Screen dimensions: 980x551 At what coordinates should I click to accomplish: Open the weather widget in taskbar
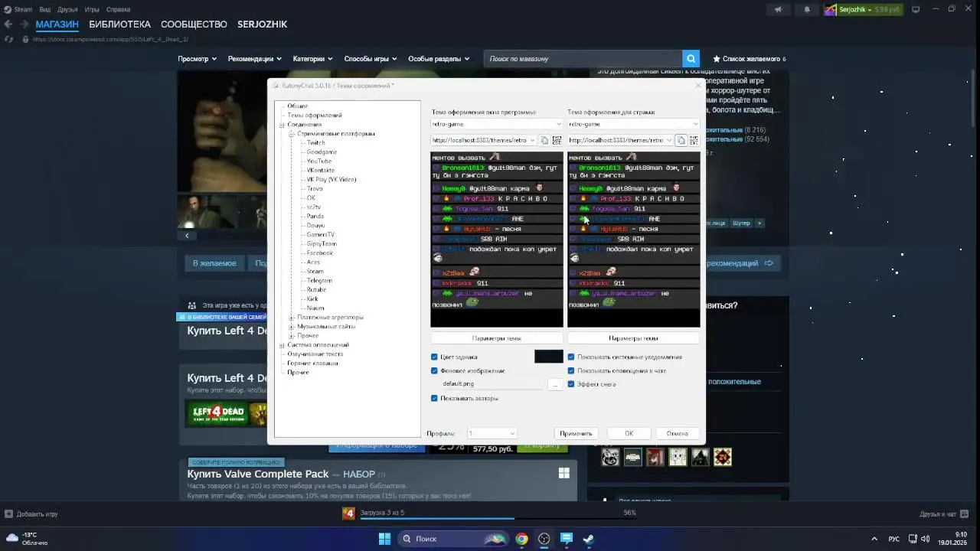coord(28,539)
